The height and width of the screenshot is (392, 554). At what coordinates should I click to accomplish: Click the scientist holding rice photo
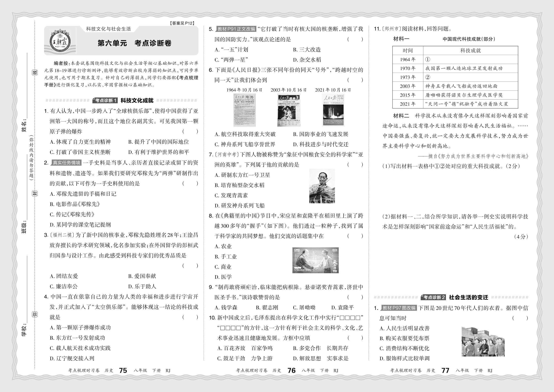(x=322, y=186)
